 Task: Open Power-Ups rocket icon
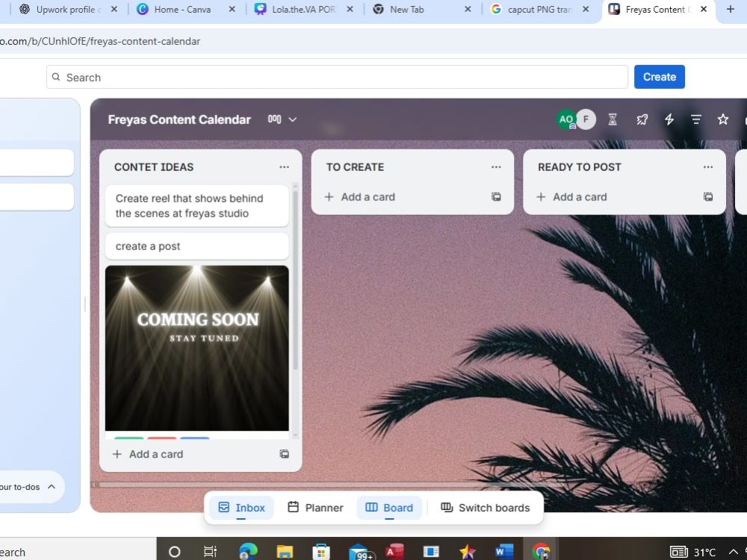point(642,119)
